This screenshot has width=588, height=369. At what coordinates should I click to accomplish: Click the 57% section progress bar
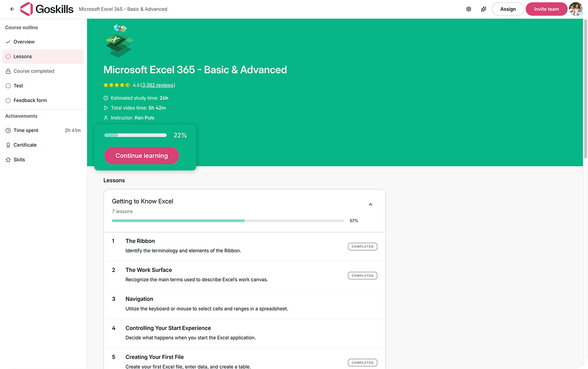pos(228,221)
